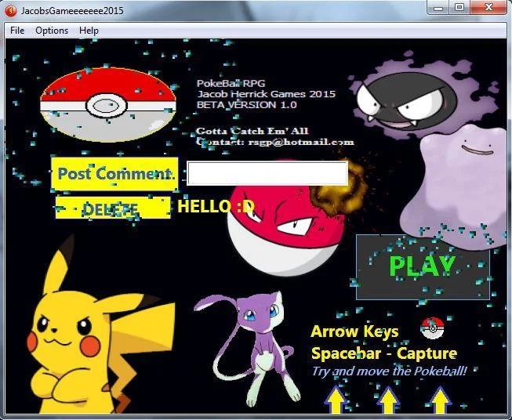
Task: Maximize the JacobsGameeeeeee2015 window
Action: click(459, 8)
